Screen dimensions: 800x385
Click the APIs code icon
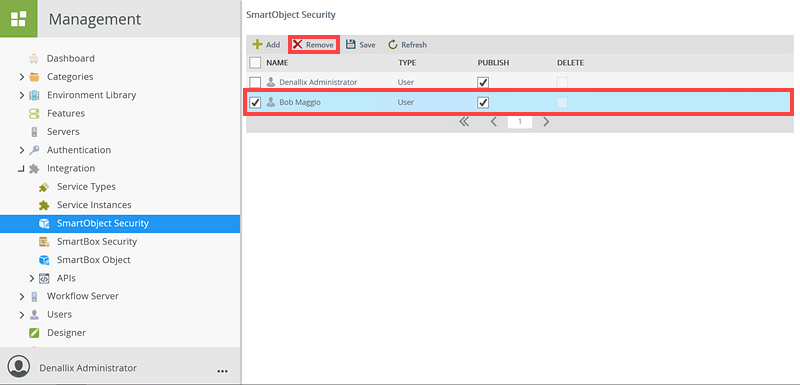(x=44, y=278)
